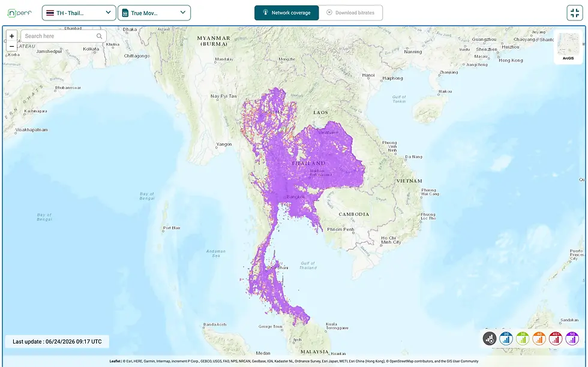Click the Last update timestamp text
This screenshot has height=367, width=588.
pyautogui.click(x=57, y=341)
